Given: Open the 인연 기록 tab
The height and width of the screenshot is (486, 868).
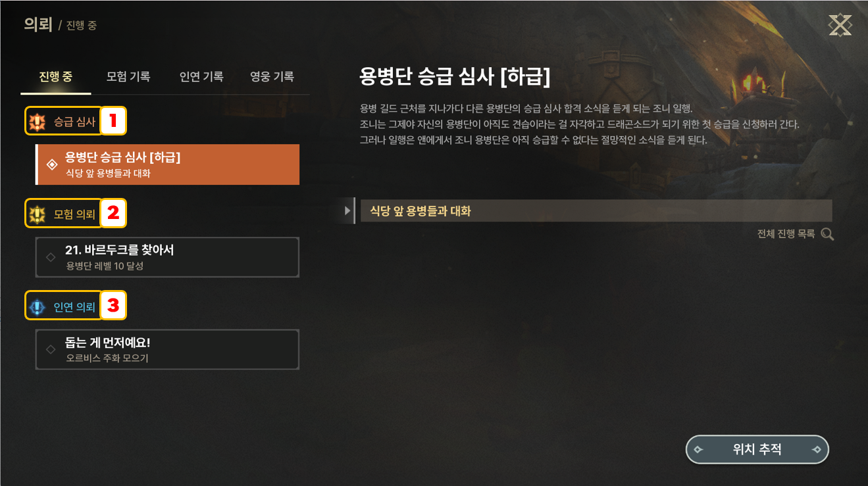Looking at the screenshot, I should pos(201,76).
